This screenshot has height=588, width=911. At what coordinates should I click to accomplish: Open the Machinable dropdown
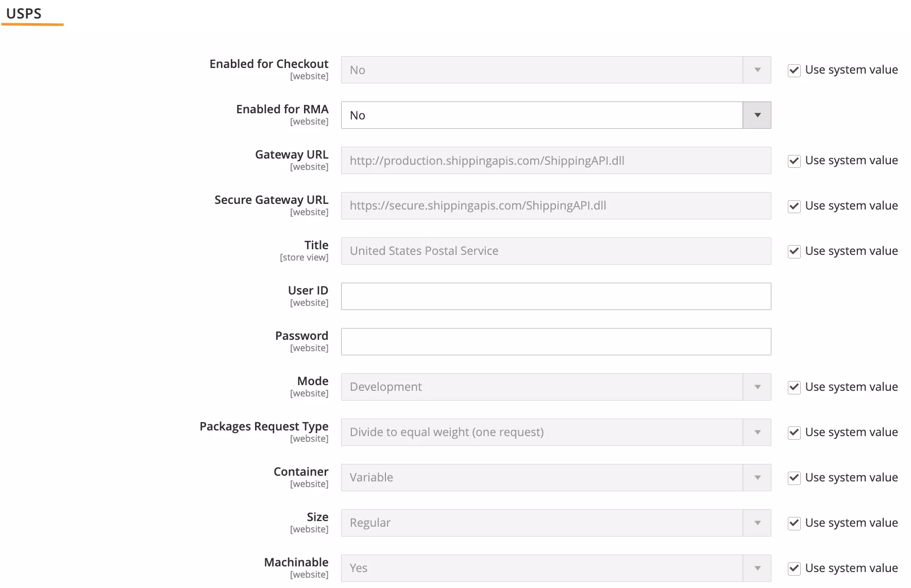pos(555,568)
